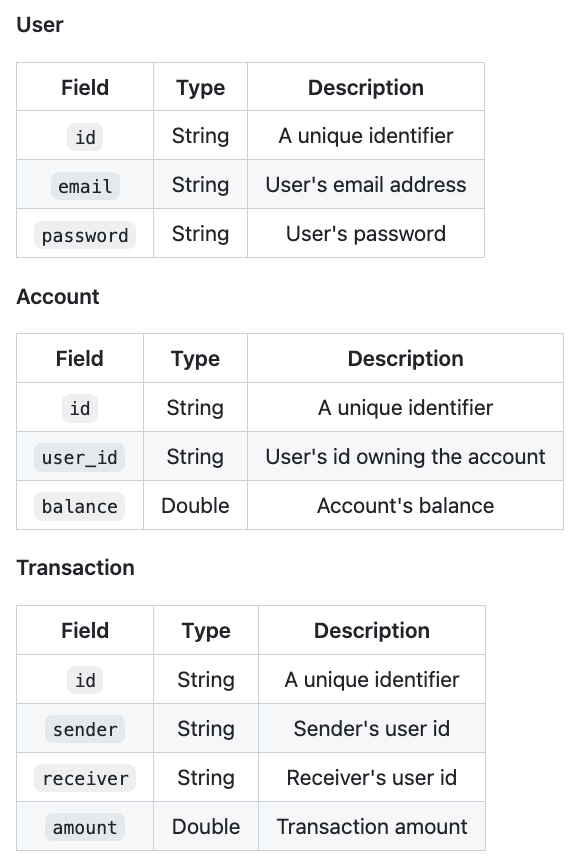The width and height of the screenshot is (582, 866).
Task: Click the id field in the Account table
Action: (80, 408)
